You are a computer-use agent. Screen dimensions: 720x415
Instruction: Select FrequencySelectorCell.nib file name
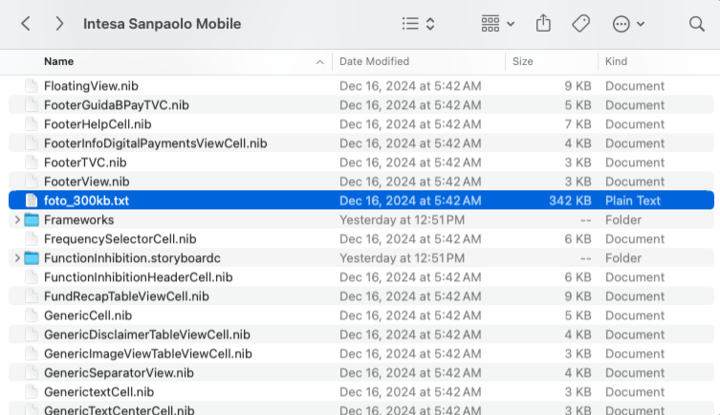[x=120, y=239]
